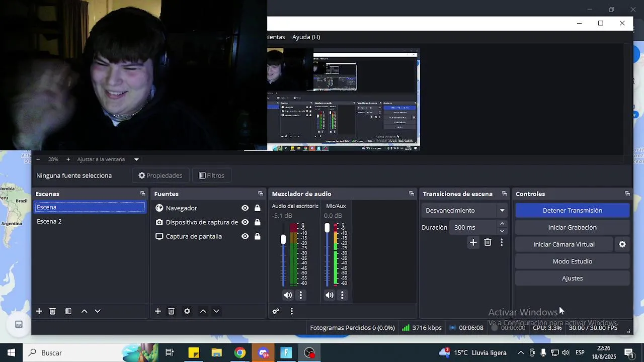Hide the Captura de pantalla source

point(245,236)
